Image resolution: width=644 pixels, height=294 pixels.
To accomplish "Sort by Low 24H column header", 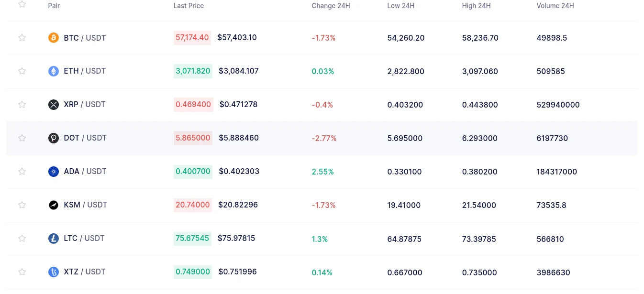I will tap(401, 6).
